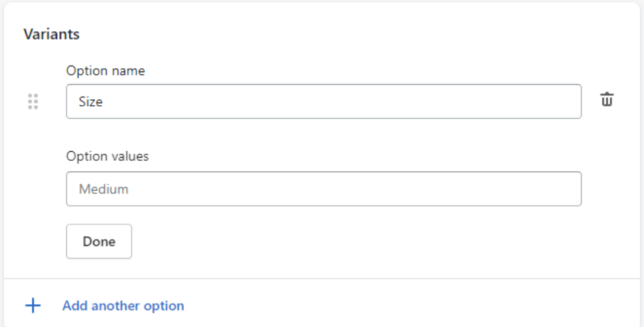Click the plus sign beside Add another option
The height and width of the screenshot is (327, 644).
[33, 306]
